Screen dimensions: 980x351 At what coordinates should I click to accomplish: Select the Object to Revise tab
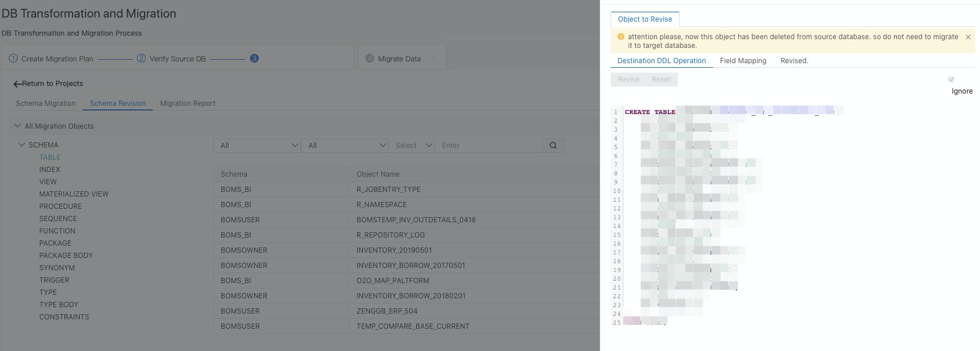(645, 19)
